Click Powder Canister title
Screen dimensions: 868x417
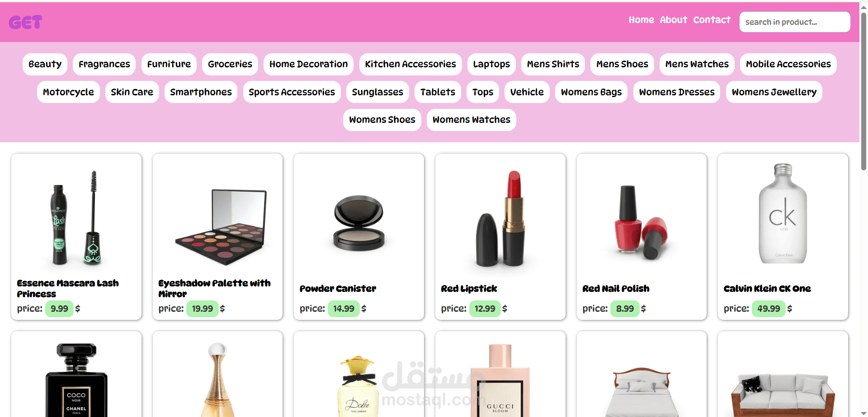coord(338,289)
